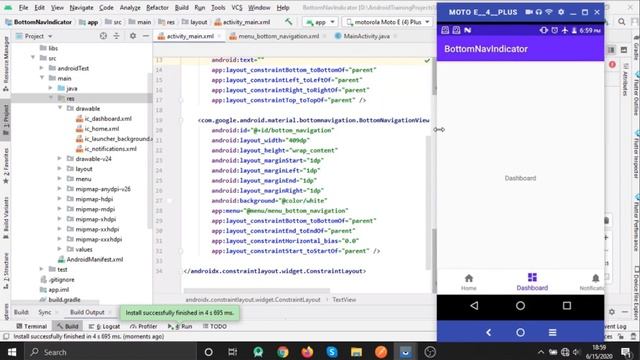Expand the layout folder in tree
Screen dimensions: 640x360
60,169
